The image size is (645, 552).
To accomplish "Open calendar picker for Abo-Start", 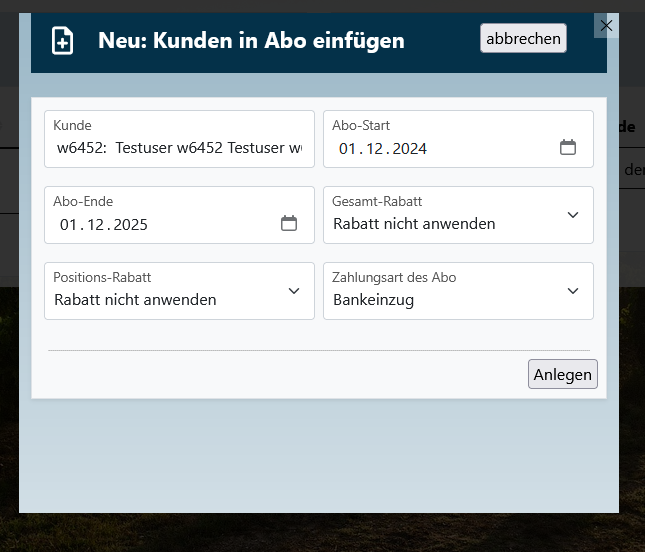I will click(x=567, y=148).
